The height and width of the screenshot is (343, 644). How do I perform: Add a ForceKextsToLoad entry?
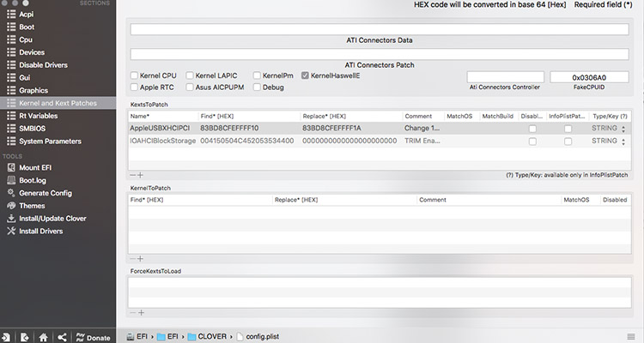click(141, 313)
